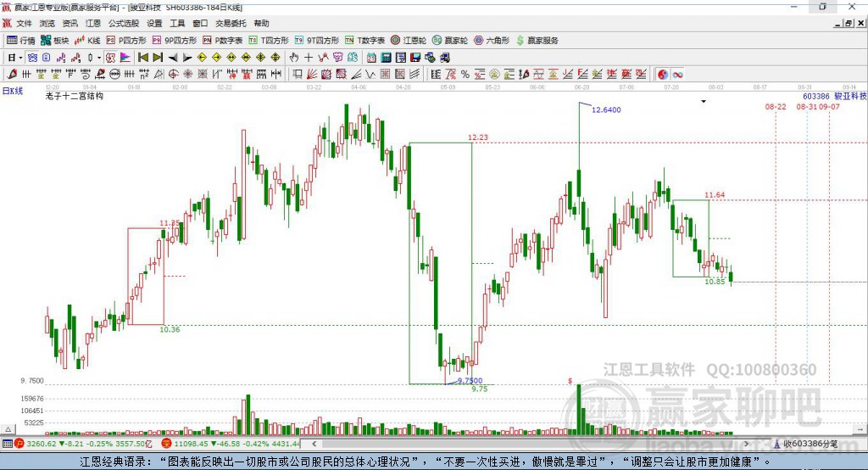This screenshot has height=470, width=868.
Task: Open the P四方形 tool
Action: [126, 41]
